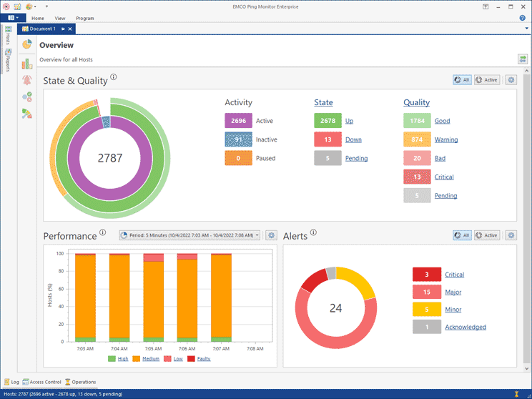
Task: Open the Access Control bottom panel
Action: tap(41, 382)
